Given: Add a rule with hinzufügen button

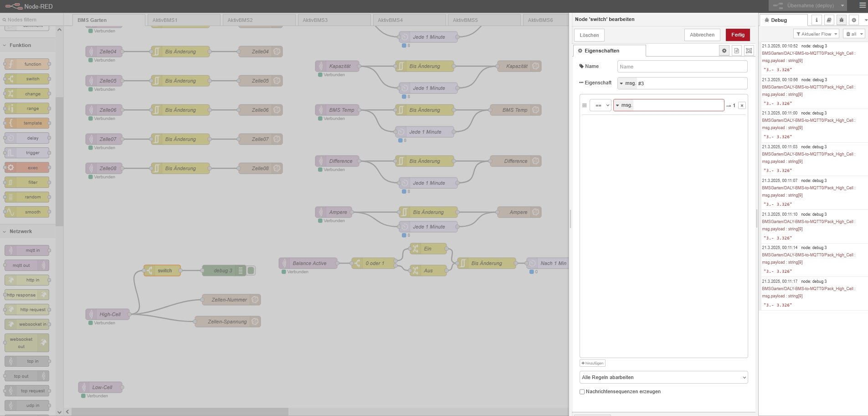Looking at the screenshot, I should 592,363.
